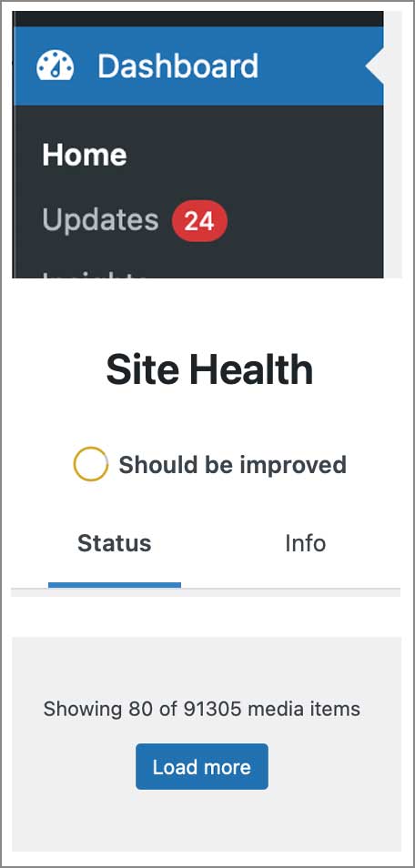Click the blue underline beneath Status tab
This screenshot has height=868, width=415.
coord(114,584)
